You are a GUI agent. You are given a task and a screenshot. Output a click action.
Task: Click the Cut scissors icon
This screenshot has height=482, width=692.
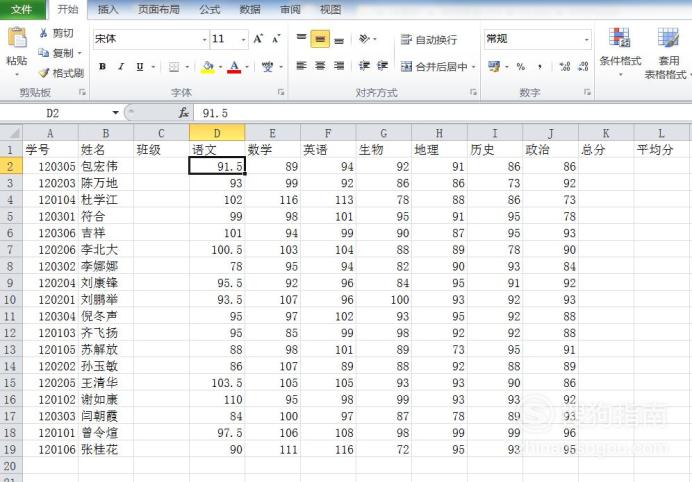tap(43, 33)
